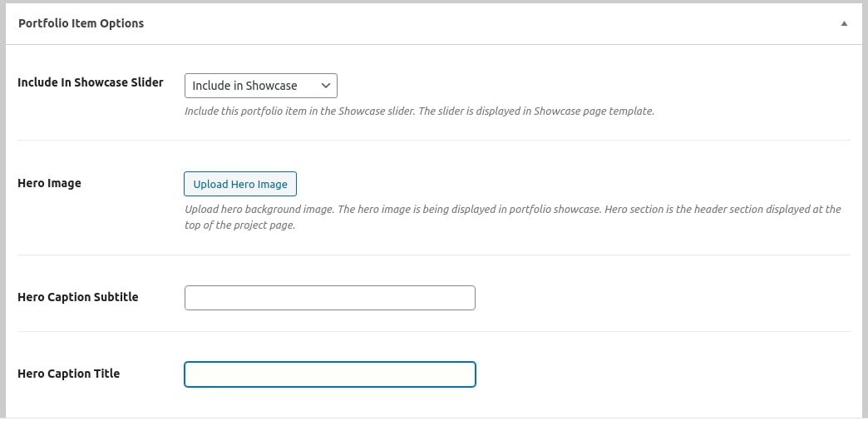
Task: Click the 'top of the project page' description line
Action: tap(239, 225)
